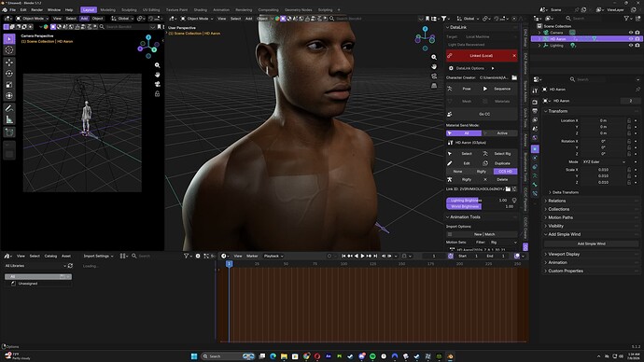This screenshot has height=362, width=644.
Task: Expand Camera collection in outliner
Action: (x=539, y=33)
